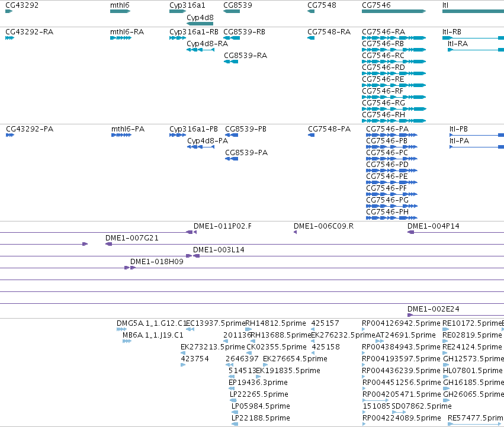
Task: Click BAC end DME1-006C09.R
Action: 295,232
